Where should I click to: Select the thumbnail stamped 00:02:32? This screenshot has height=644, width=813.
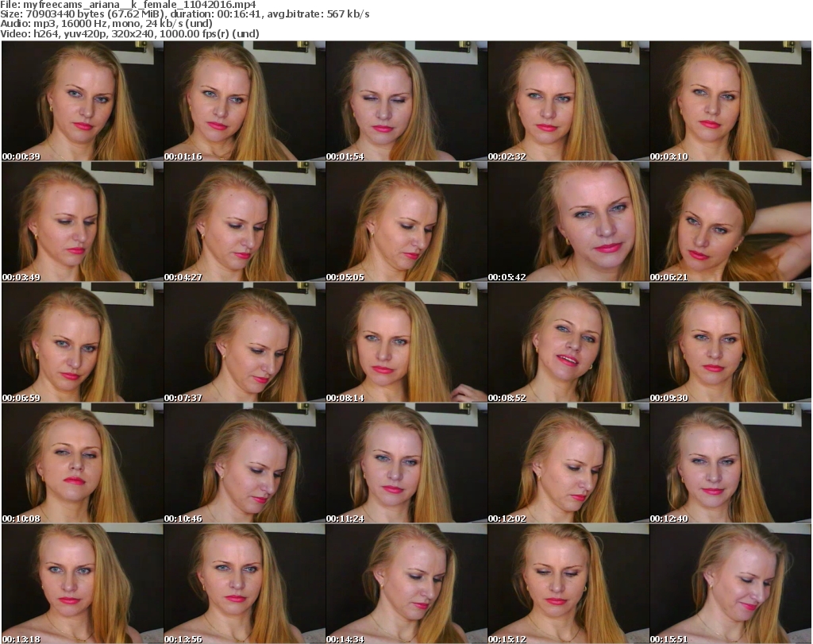coord(568,101)
